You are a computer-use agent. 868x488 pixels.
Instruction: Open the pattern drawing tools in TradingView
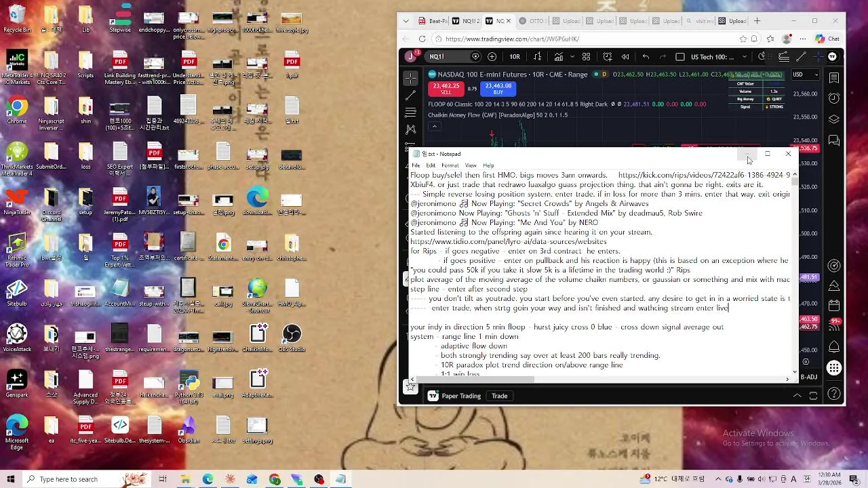(410, 129)
